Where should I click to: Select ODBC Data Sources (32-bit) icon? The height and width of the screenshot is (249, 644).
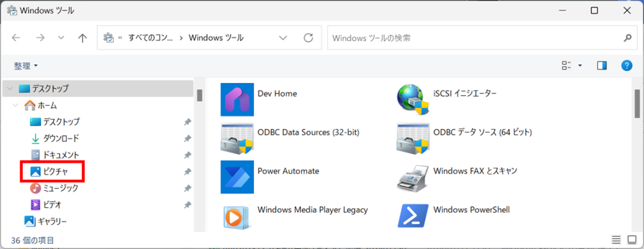237,138
